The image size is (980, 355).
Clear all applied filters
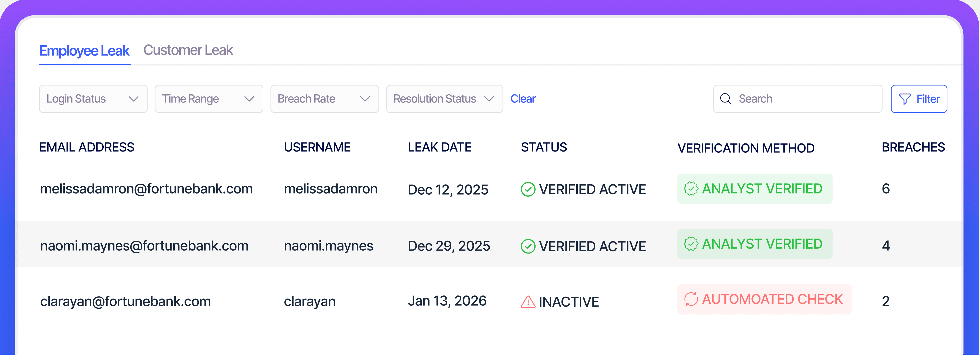click(523, 99)
